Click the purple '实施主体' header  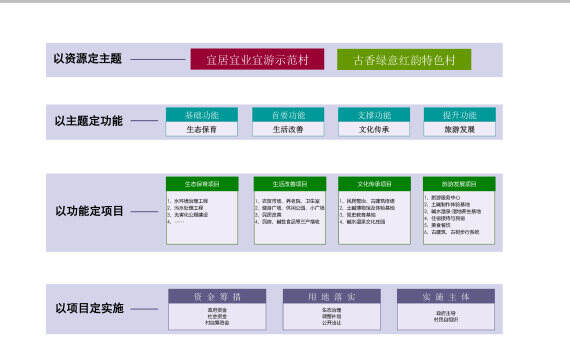coord(446,296)
